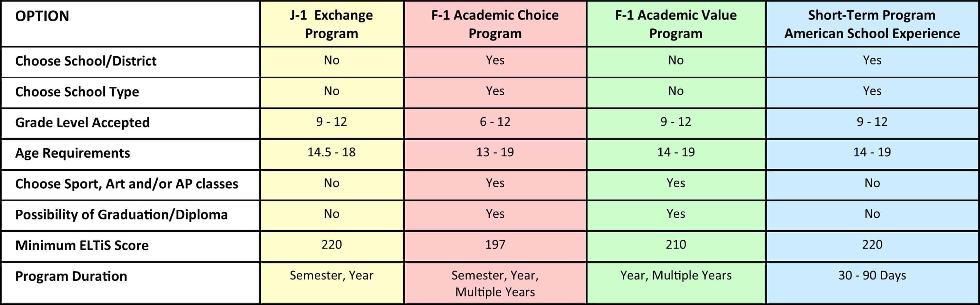Click the Possibility of Graduation/Diploma row label
The image size is (980, 305).
pyautogui.click(x=121, y=215)
